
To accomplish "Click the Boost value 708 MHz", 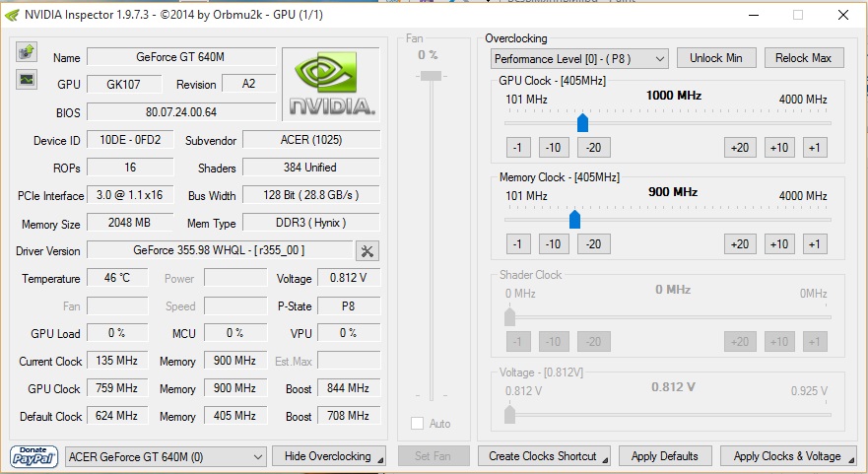I will tap(349, 415).
